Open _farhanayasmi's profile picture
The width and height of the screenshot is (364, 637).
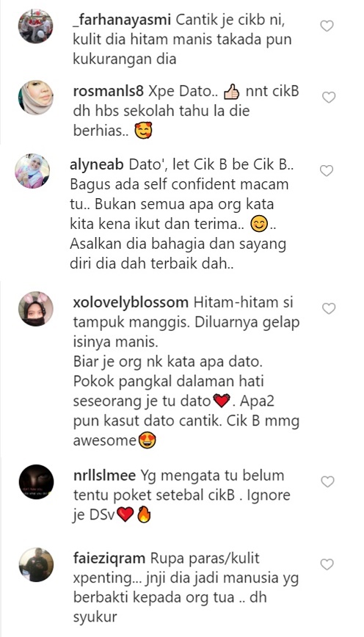point(36,26)
